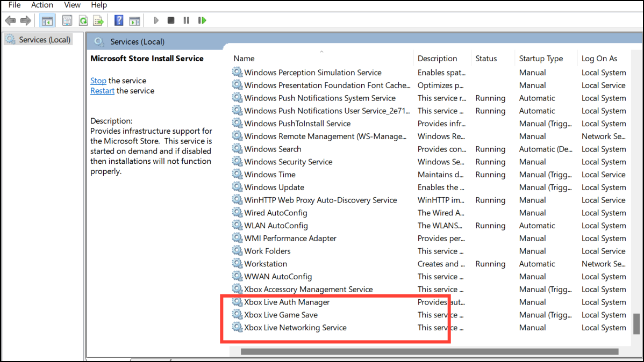Select Windows Push Notifications User Service_2e71 row

coord(429,111)
